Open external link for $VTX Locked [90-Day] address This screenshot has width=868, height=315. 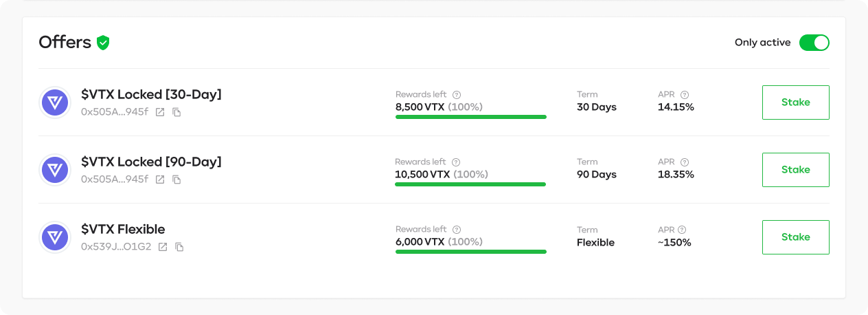click(160, 180)
